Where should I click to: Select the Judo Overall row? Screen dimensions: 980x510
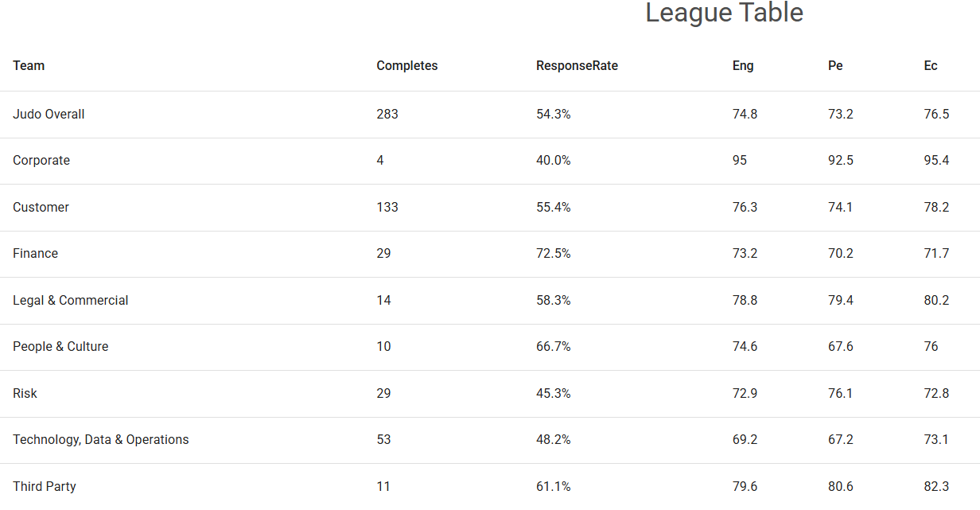[49, 115]
